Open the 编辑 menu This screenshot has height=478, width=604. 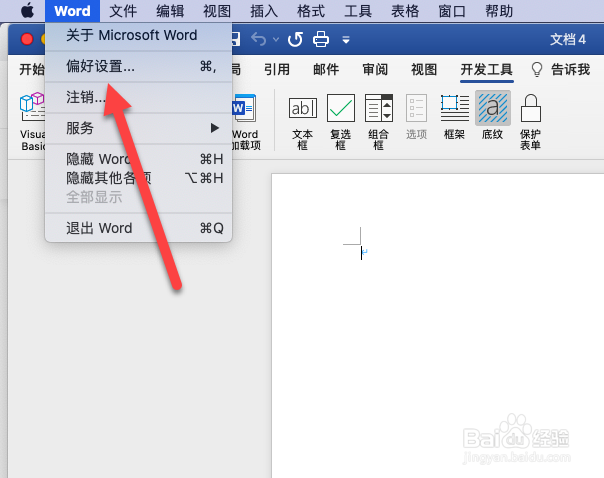tap(170, 11)
